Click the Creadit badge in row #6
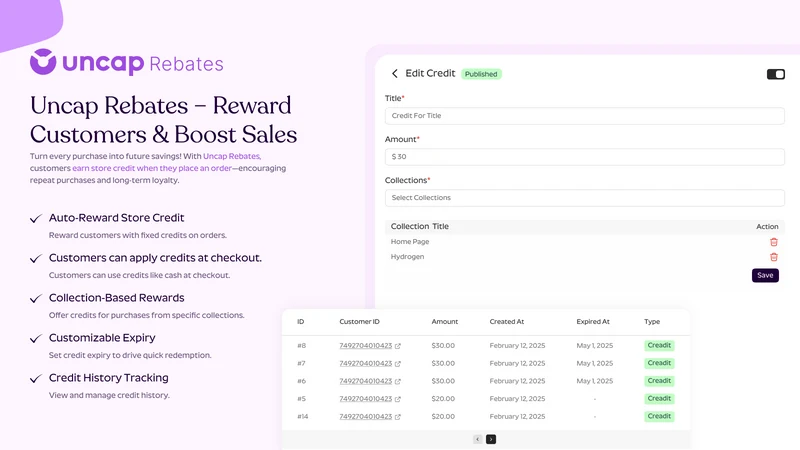The width and height of the screenshot is (800, 450). point(659,381)
